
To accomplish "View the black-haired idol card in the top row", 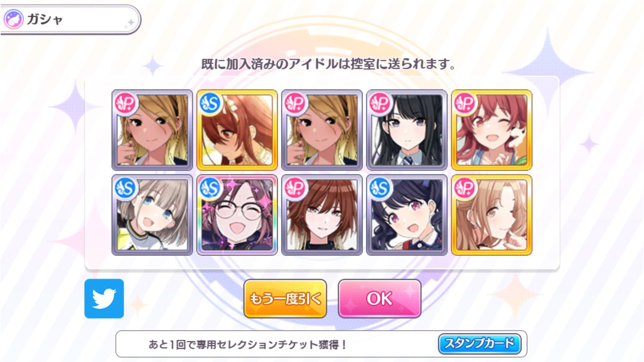I will (407, 130).
